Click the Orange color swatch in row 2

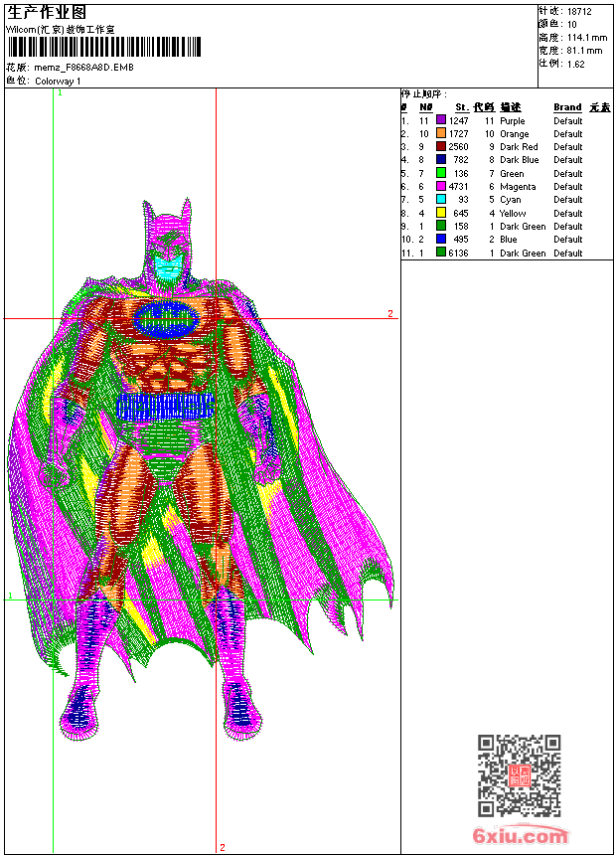coord(441,133)
